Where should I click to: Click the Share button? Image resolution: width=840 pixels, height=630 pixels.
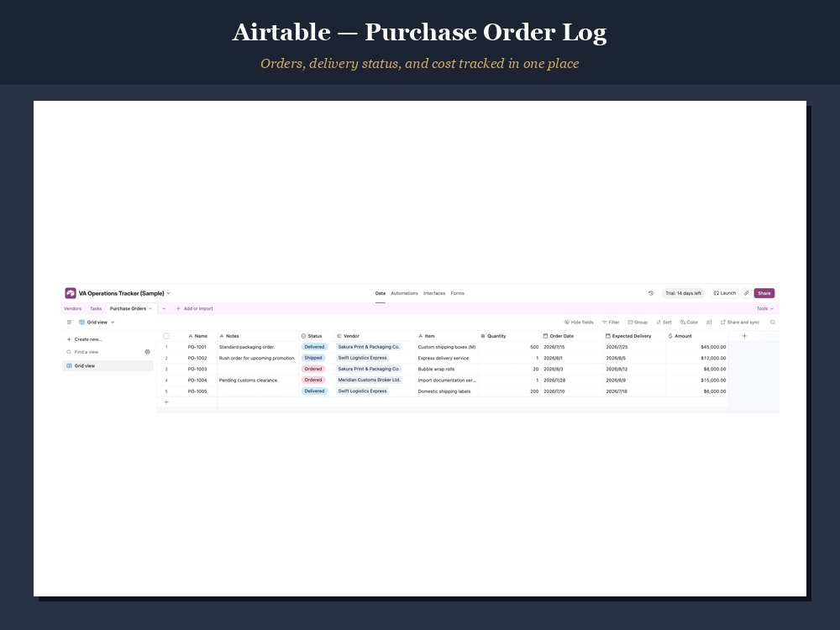coord(764,293)
